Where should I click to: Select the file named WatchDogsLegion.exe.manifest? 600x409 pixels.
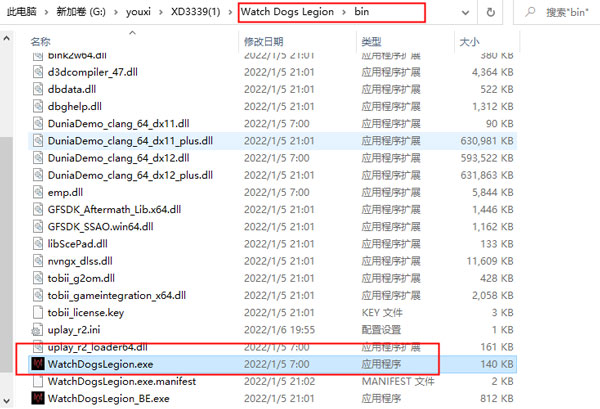[122, 381]
